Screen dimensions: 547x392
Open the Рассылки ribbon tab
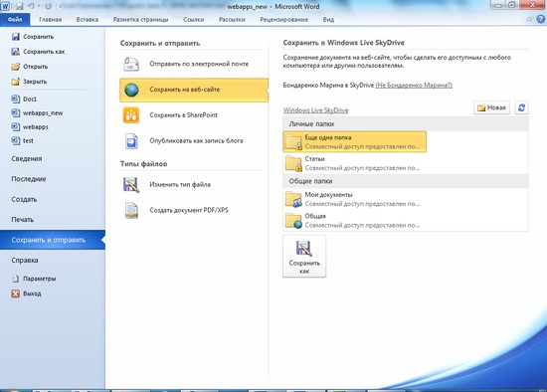[x=232, y=20]
